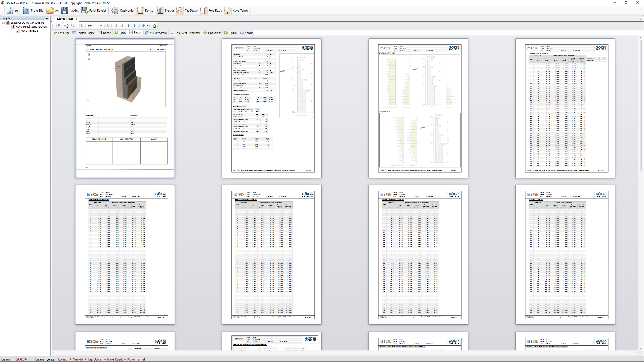
Task: Open the Eğitim tab
Action: [x=231, y=33]
